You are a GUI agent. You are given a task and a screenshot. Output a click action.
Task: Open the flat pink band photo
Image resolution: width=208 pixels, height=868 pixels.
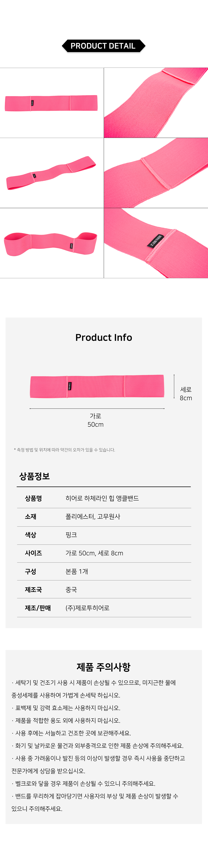pos(51,103)
